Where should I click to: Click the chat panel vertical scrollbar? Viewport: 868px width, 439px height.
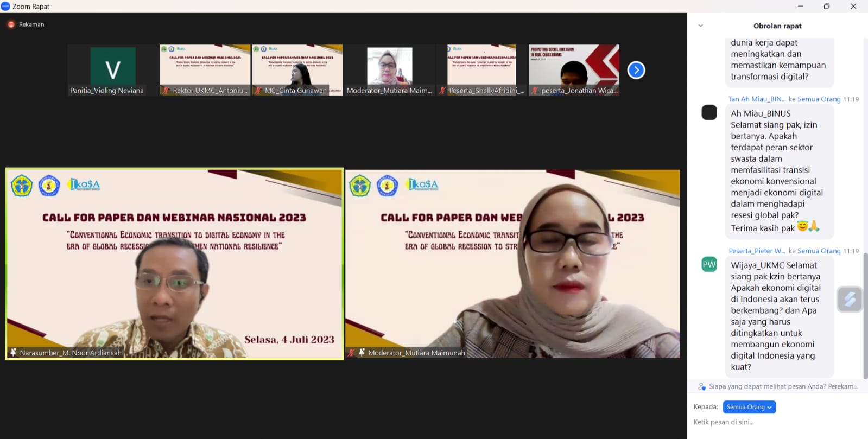click(x=865, y=316)
